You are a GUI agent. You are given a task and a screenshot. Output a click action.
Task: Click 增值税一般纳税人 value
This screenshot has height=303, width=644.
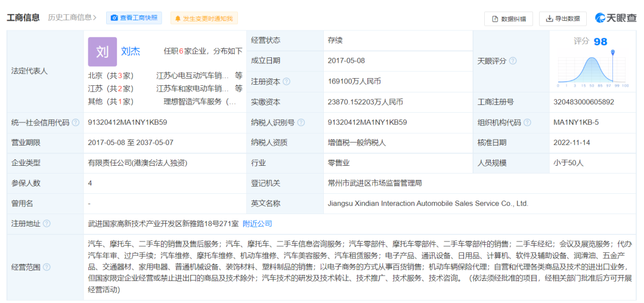(x=357, y=143)
